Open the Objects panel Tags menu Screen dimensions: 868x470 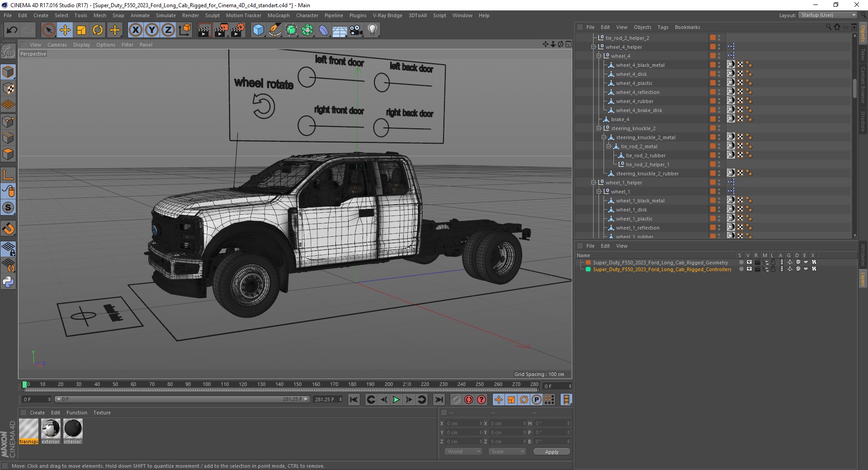coord(663,27)
